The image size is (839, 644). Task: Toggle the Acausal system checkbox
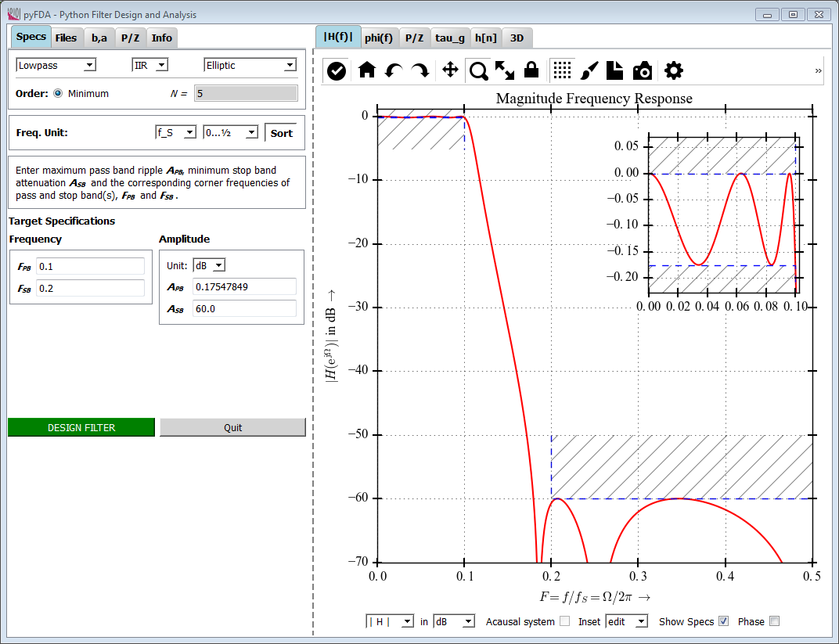point(564,621)
